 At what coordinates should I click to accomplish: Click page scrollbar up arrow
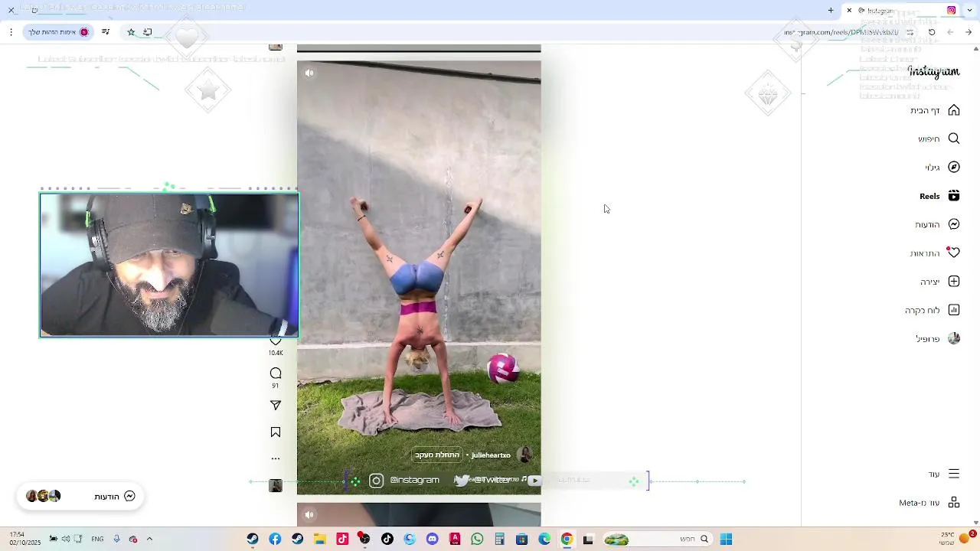point(975,49)
